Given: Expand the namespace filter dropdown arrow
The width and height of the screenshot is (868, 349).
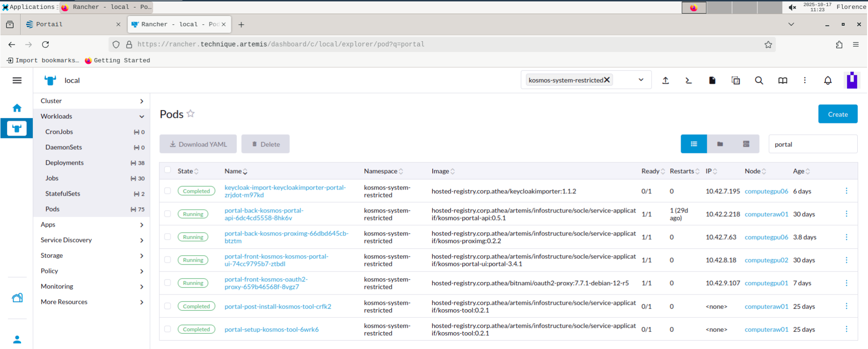Looking at the screenshot, I should [641, 80].
